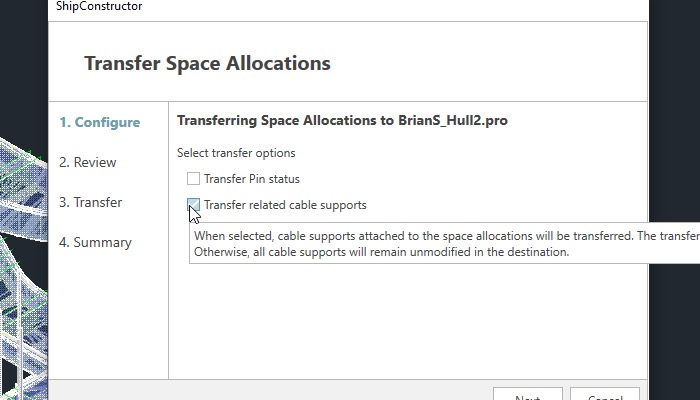Click the BrianS_Hull2.pro destination heading
The width and height of the screenshot is (700, 400).
(x=342, y=121)
